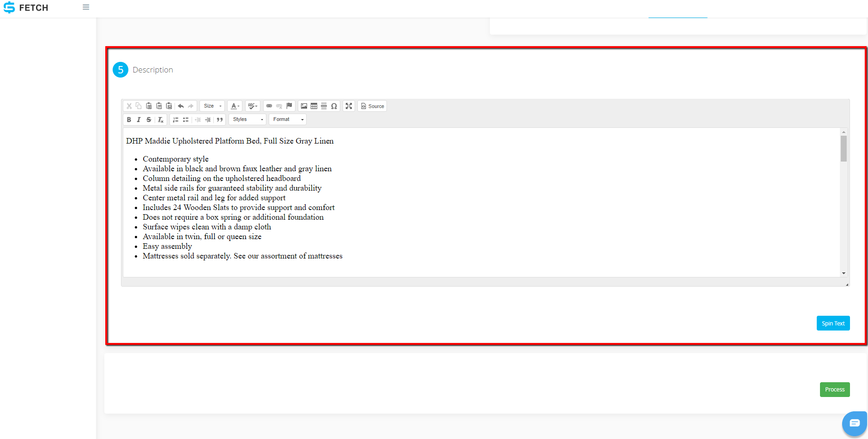Click the Spin Text button

(833, 323)
